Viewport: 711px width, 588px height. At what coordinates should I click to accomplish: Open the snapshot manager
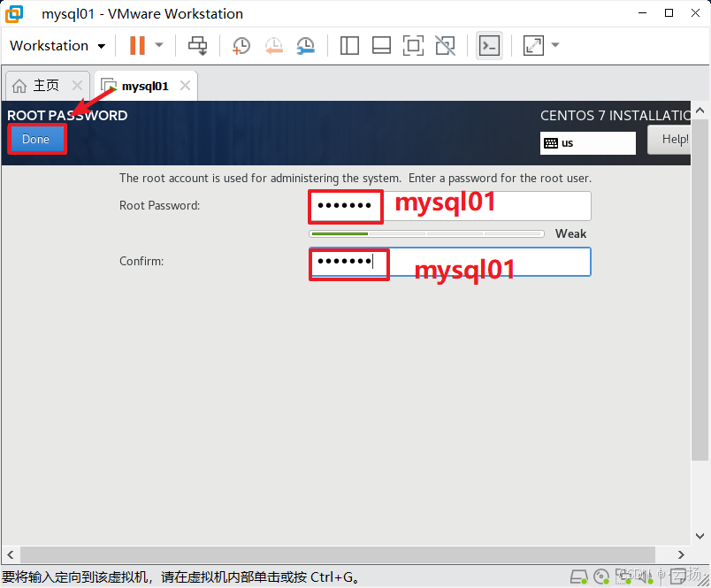pyautogui.click(x=306, y=45)
